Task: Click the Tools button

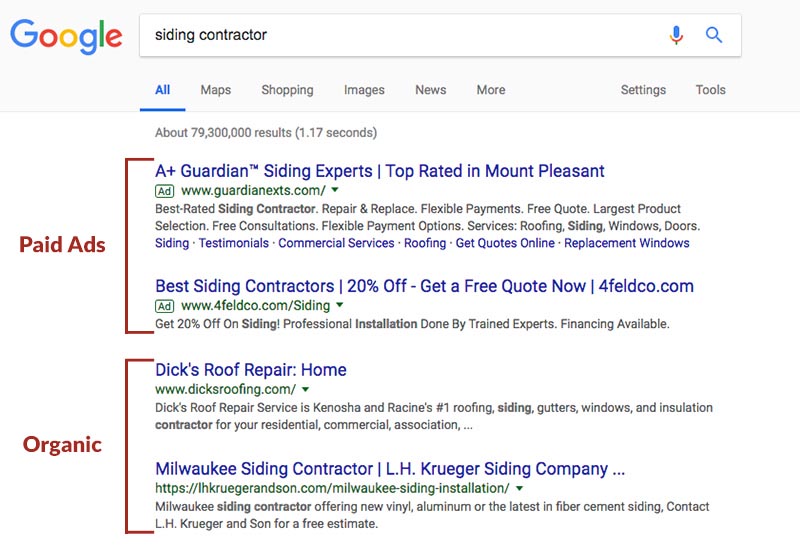Action: (710, 90)
